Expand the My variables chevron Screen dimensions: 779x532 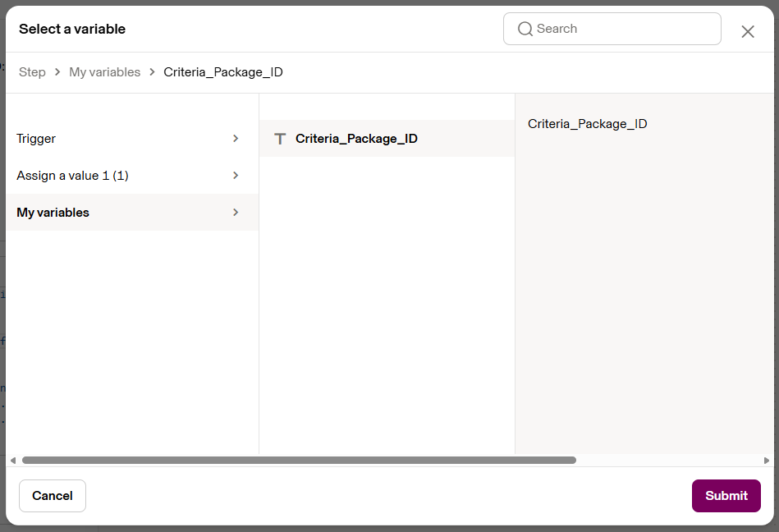click(x=236, y=212)
